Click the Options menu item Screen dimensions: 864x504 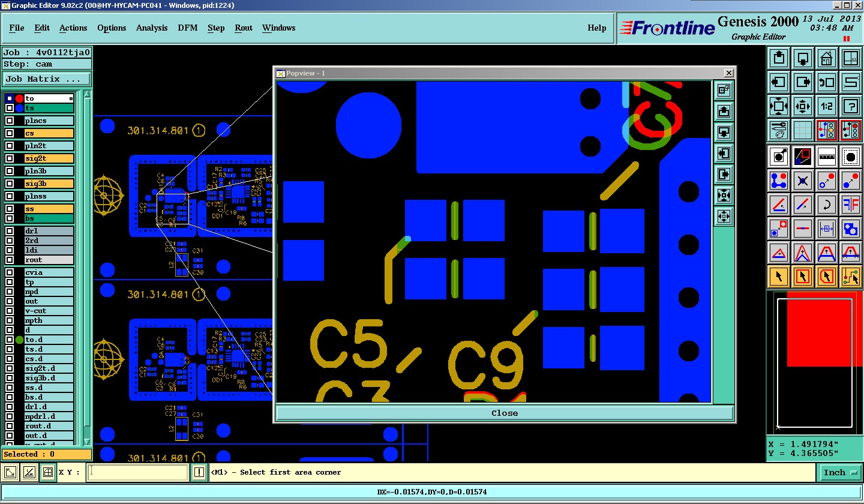112,28
